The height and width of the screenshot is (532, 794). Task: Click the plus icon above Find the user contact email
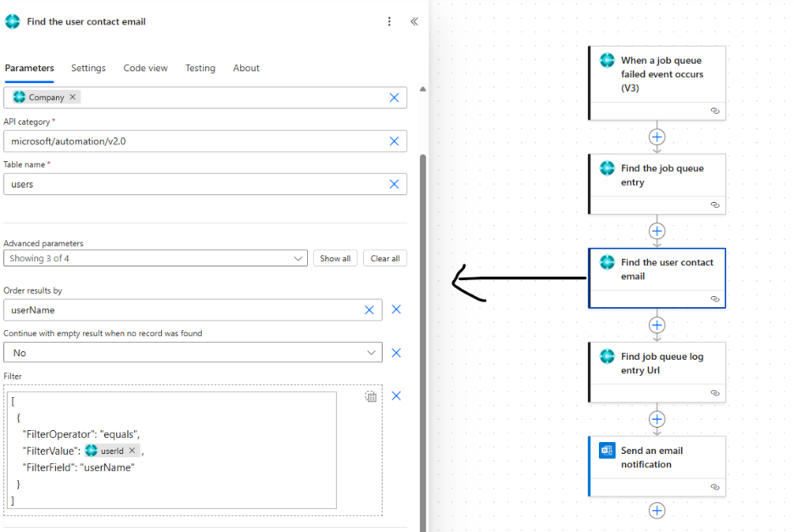click(657, 231)
